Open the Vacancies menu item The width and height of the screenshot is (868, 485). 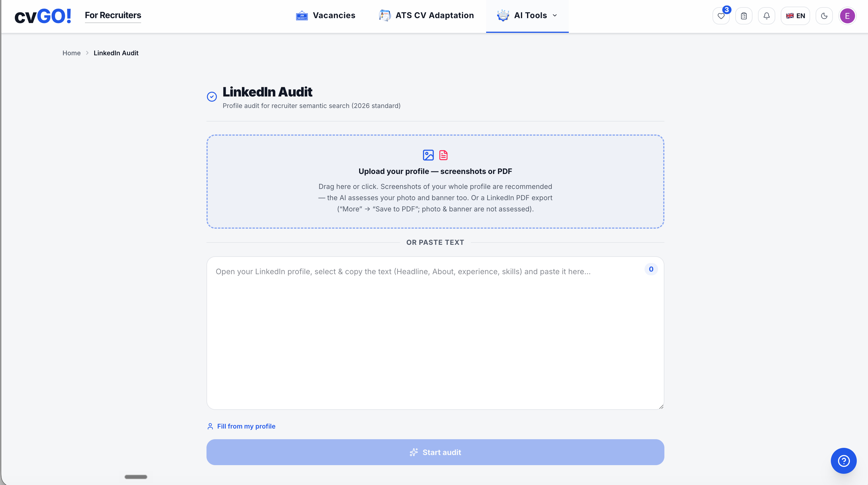tap(325, 16)
